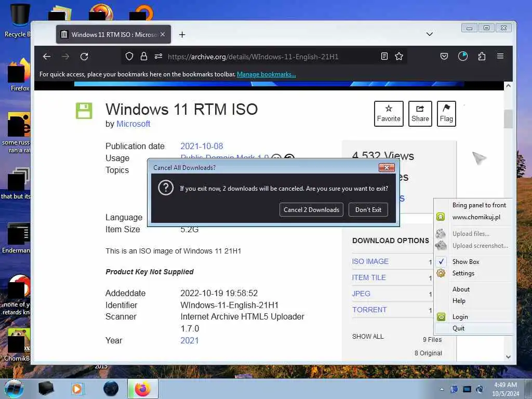Image resolution: width=532 pixels, height=399 pixels.
Task: Open the downloads progress indicator icon
Action: [463, 56]
